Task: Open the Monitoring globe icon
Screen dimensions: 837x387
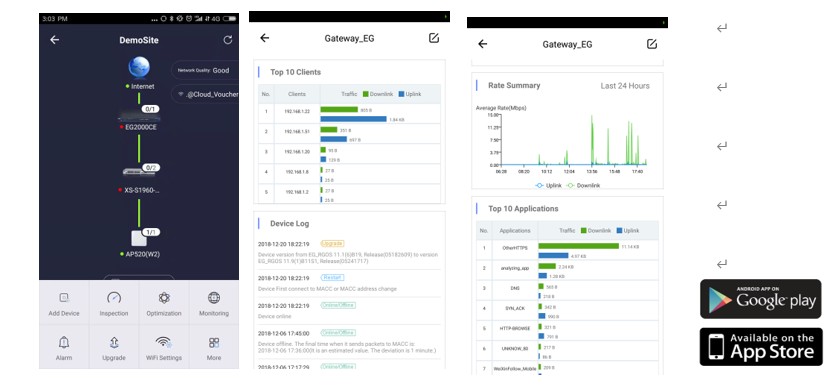Action: 214,298
